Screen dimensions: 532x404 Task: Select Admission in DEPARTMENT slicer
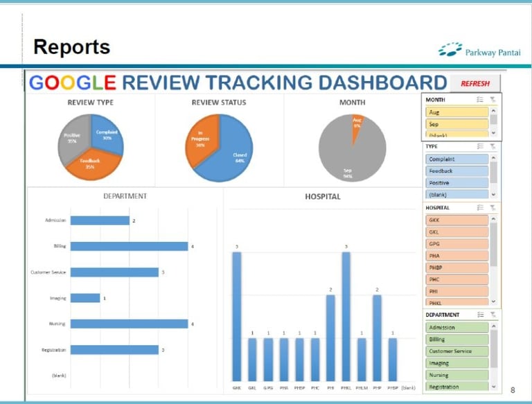point(456,327)
